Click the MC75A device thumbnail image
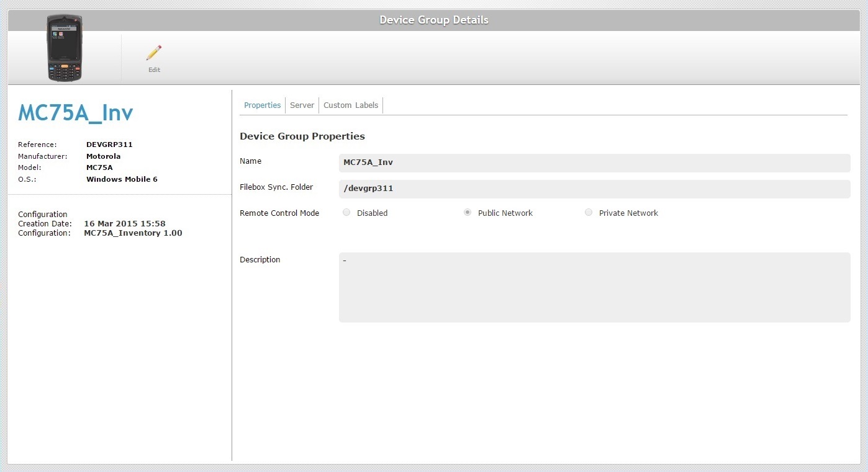 pos(65,48)
